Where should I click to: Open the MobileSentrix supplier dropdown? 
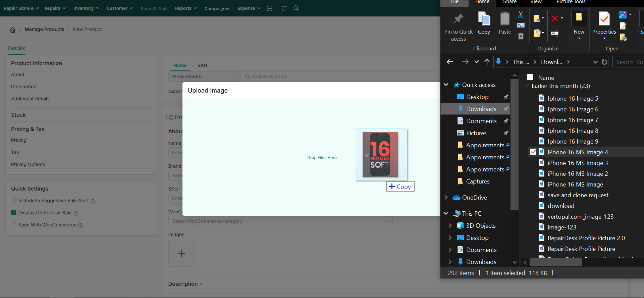[x=205, y=76]
